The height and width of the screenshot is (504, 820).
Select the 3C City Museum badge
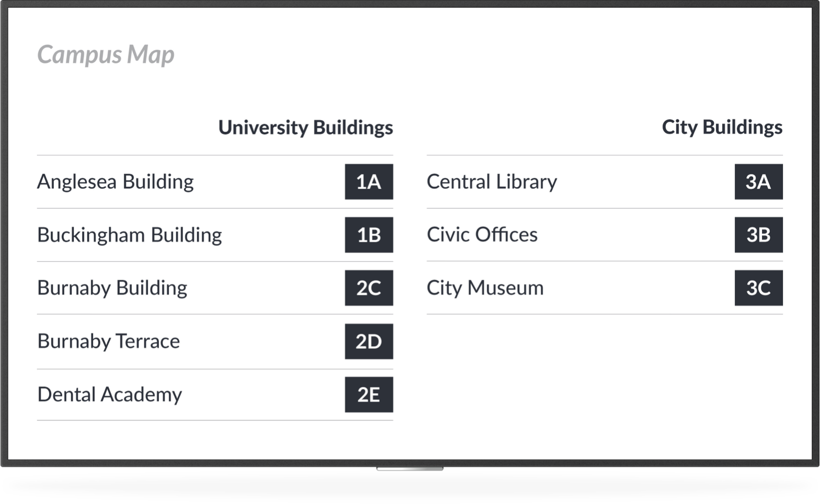[x=758, y=288]
